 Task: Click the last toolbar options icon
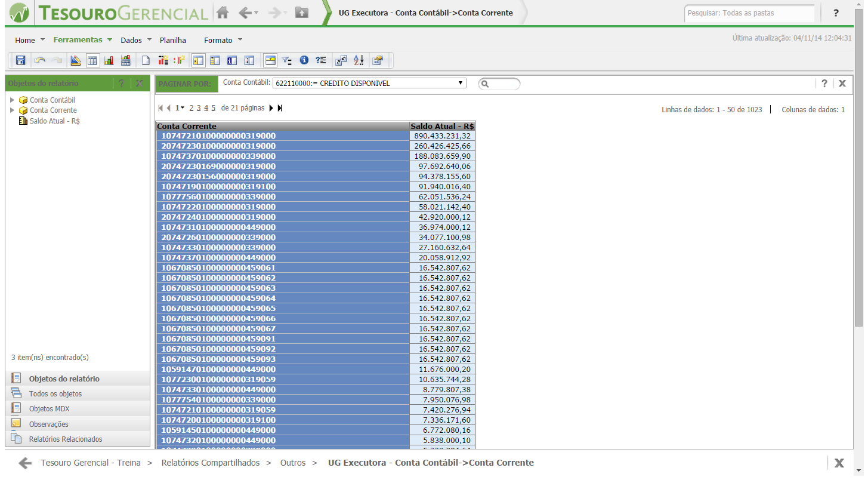pos(378,60)
